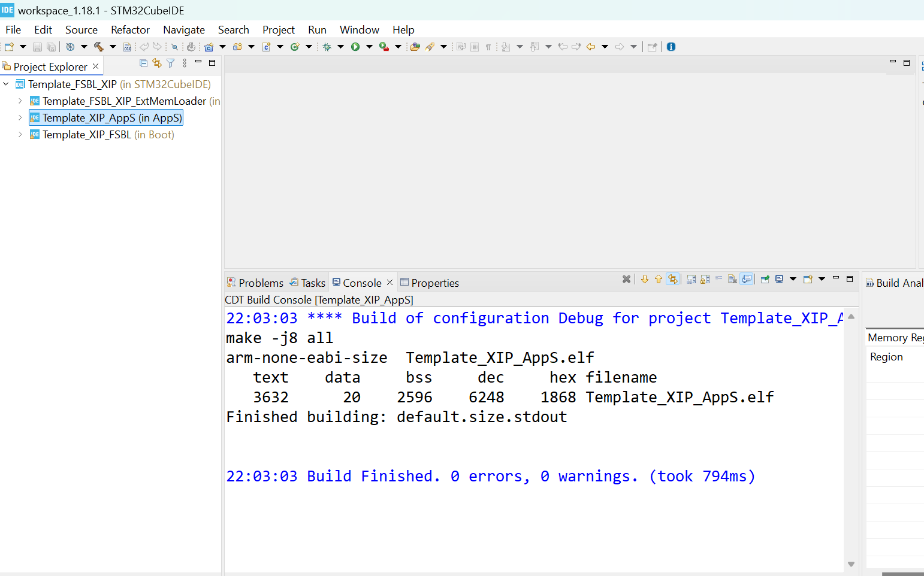Click the binary 010 file toolbar icon
Image resolution: width=924 pixels, height=576 pixels.
coord(127,47)
